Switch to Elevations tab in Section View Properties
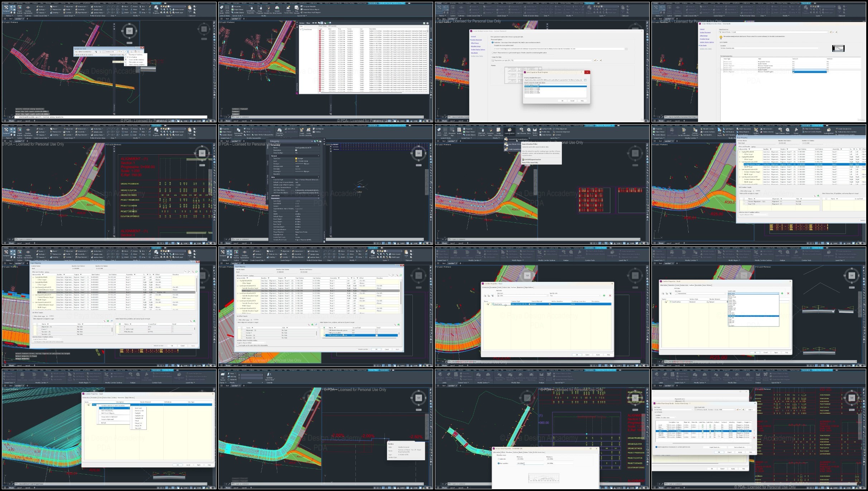Viewport: 868px width, 491px height. pyautogui.click(x=509, y=452)
